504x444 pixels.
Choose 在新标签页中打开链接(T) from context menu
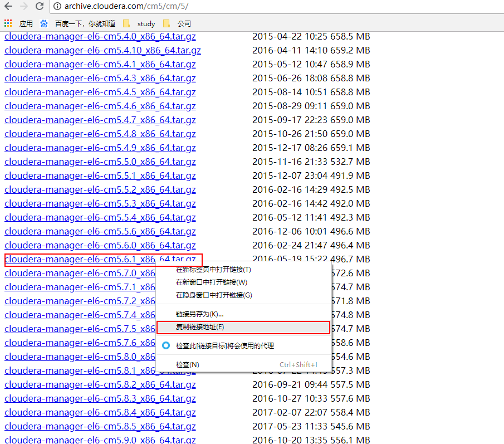click(x=243, y=270)
